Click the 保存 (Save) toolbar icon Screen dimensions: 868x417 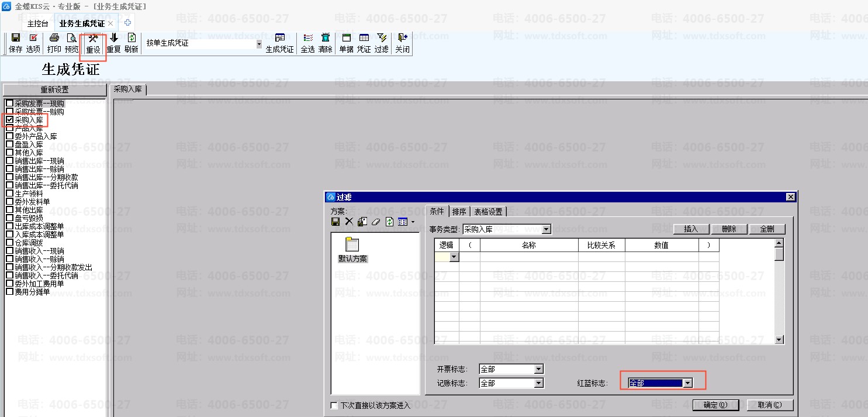pyautogui.click(x=16, y=43)
